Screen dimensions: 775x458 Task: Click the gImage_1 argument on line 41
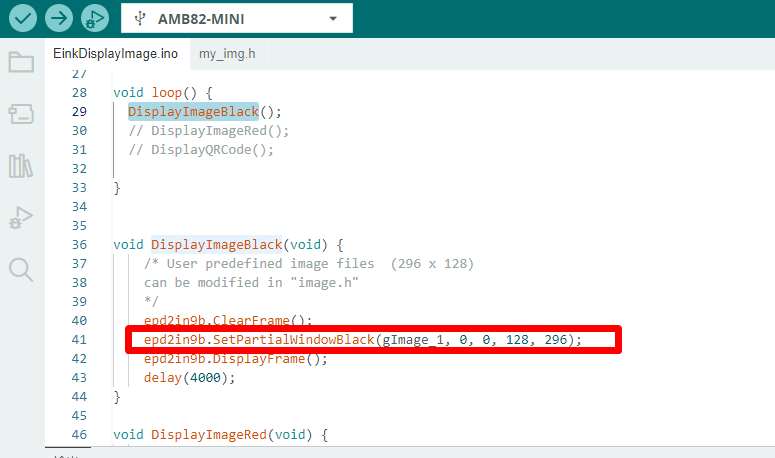pyautogui.click(x=413, y=340)
